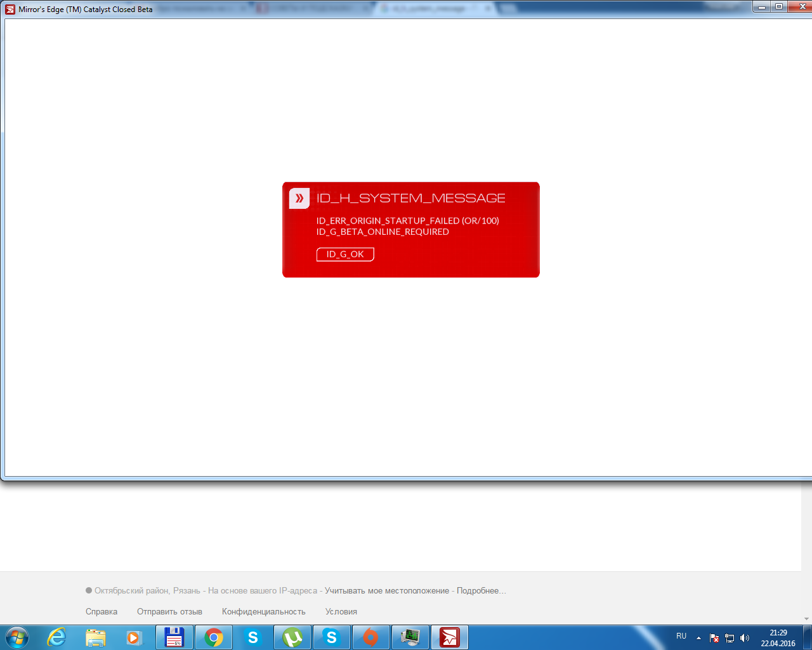Open Windows Explorer from the taskbar

(x=96, y=637)
